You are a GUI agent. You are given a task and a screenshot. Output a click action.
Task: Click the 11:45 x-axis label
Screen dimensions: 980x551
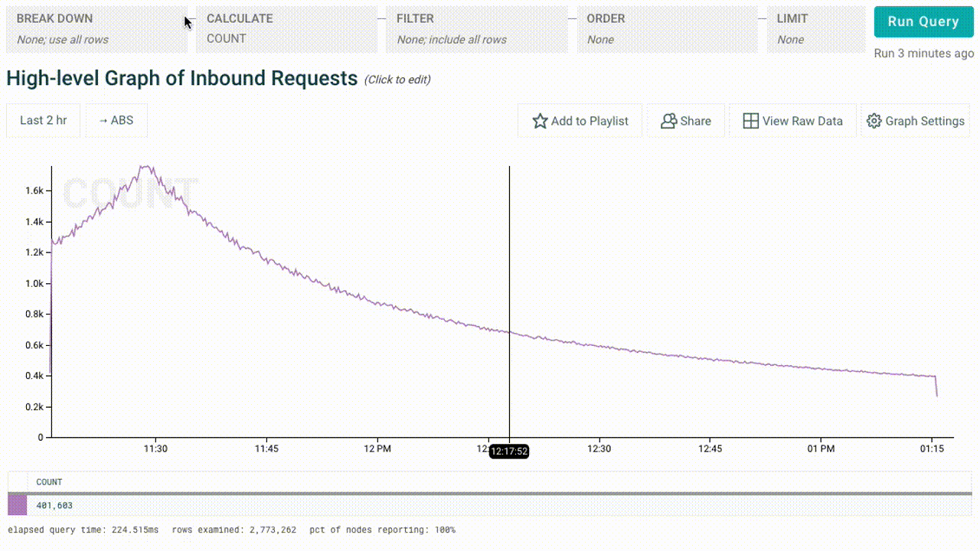coord(266,449)
